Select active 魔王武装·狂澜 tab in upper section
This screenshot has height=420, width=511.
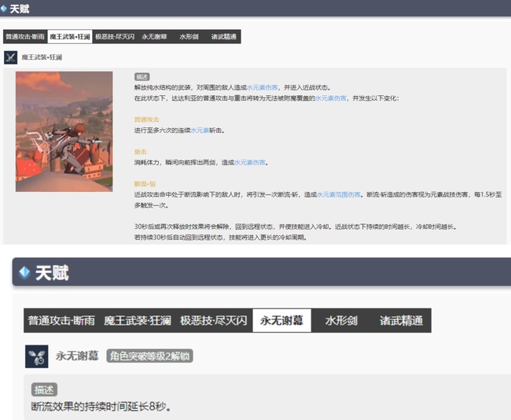pyautogui.click(x=70, y=36)
